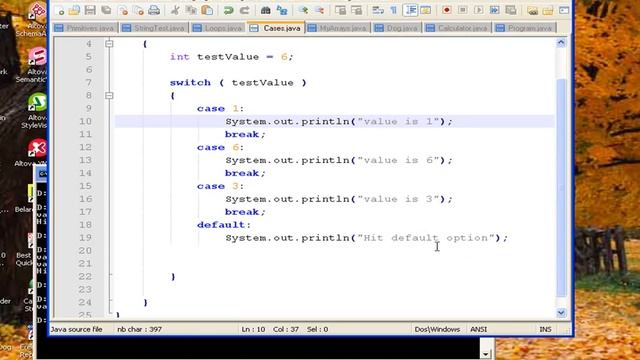The image size is (640, 360).
Task: Open the Dog.java tab
Action: (x=397, y=28)
